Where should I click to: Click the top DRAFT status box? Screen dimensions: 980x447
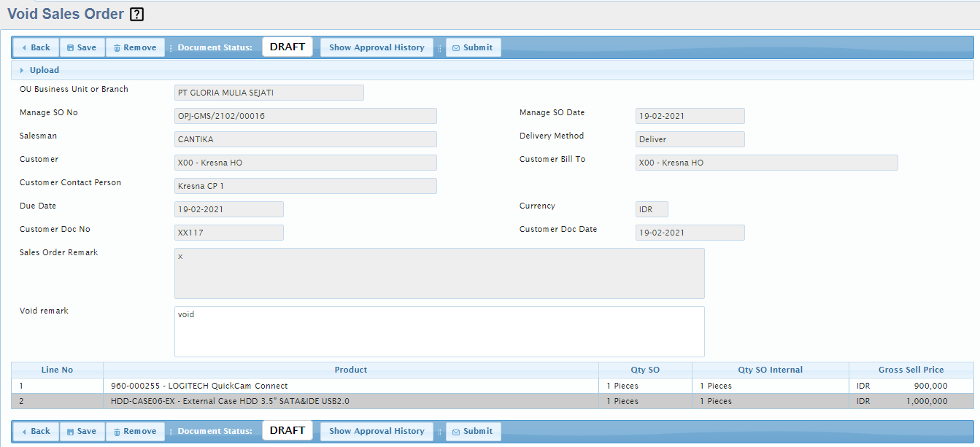(x=288, y=47)
